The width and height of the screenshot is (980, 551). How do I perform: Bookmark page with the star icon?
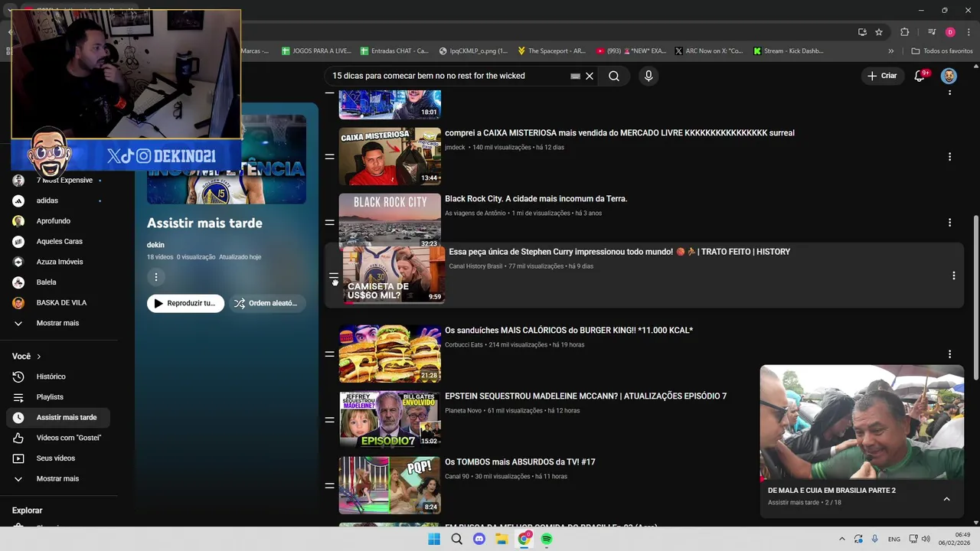click(879, 32)
